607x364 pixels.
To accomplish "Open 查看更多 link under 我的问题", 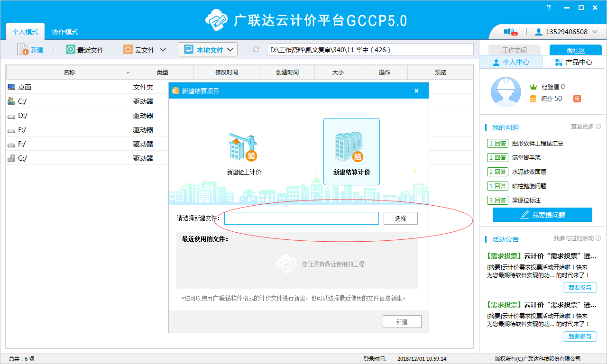I will [x=586, y=127].
